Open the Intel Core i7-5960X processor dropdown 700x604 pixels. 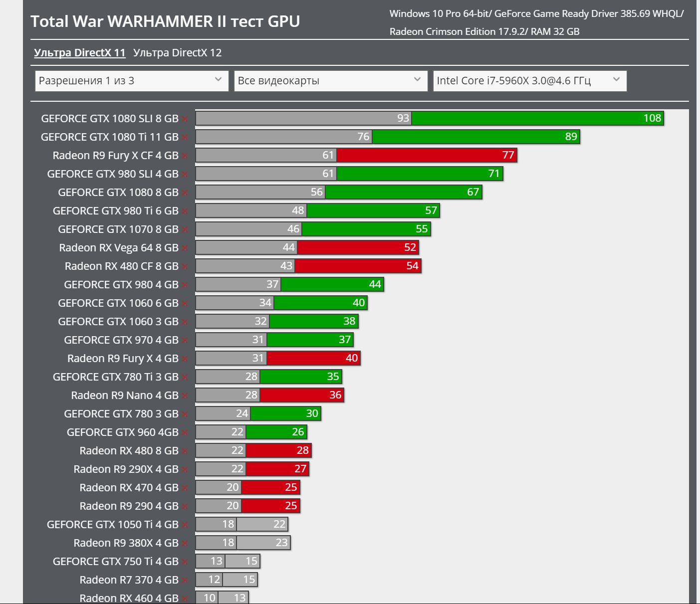click(529, 81)
